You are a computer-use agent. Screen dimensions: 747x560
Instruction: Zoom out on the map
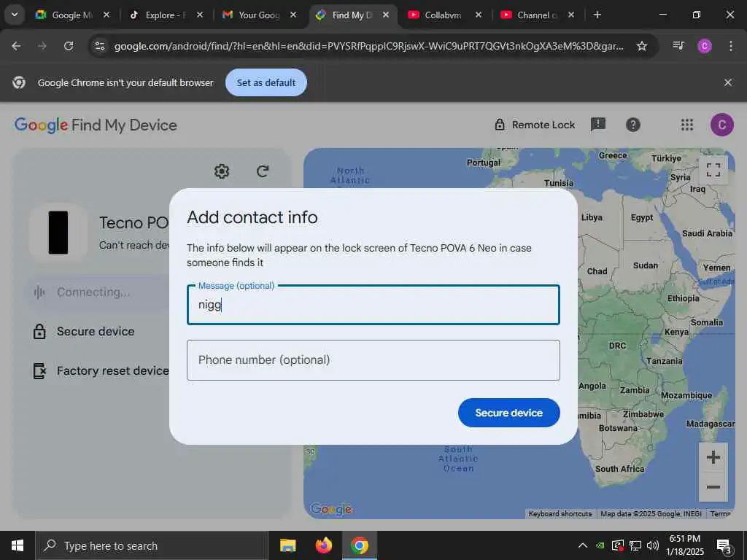point(713,487)
